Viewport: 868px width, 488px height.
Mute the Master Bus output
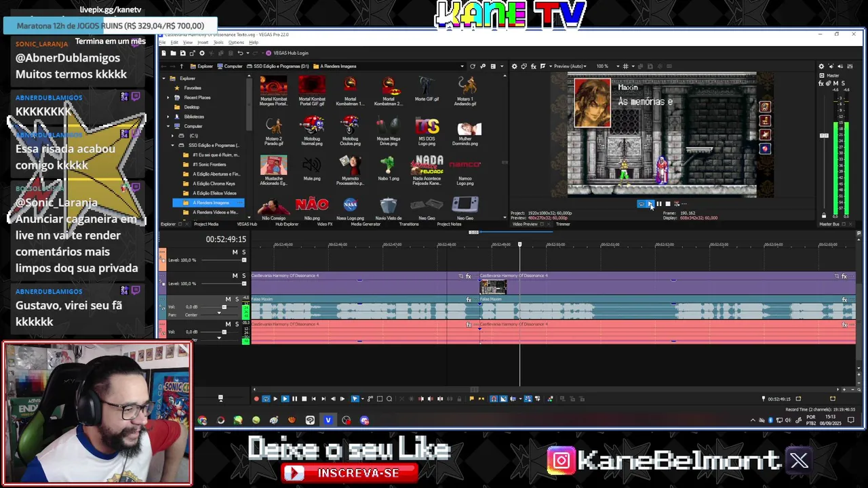point(835,83)
